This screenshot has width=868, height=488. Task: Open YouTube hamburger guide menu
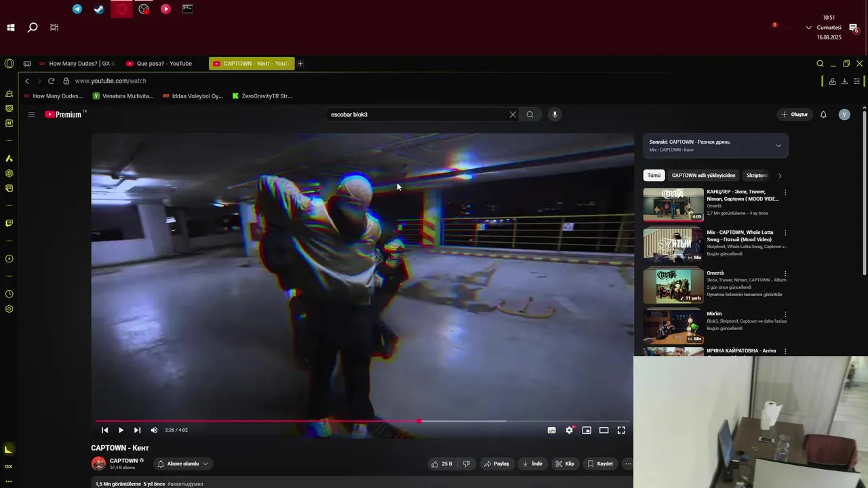coord(31,115)
